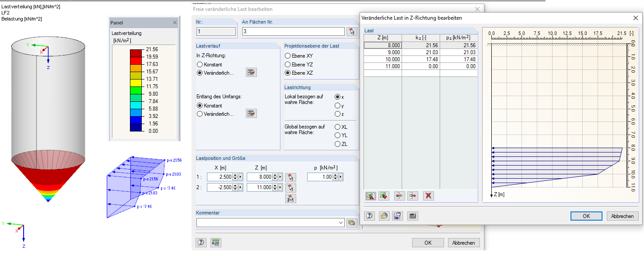Screen dimensions: 644x256
Task: Pick both load positions graphically (2-point icon)
Action: (x=290, y=198)
